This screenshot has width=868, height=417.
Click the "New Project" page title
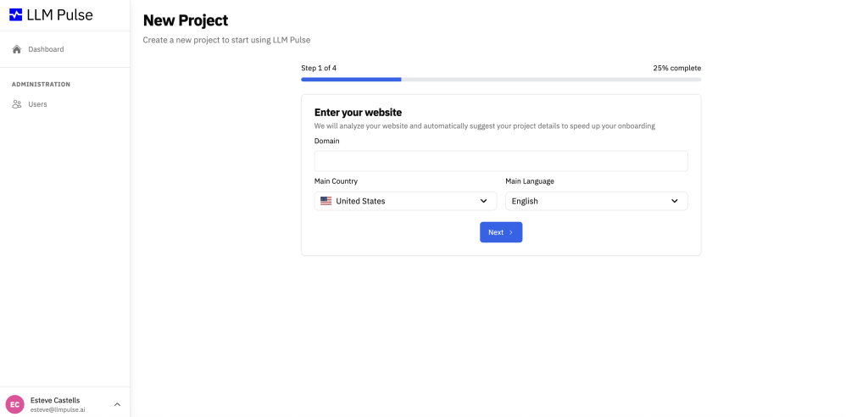pos(186,20)
